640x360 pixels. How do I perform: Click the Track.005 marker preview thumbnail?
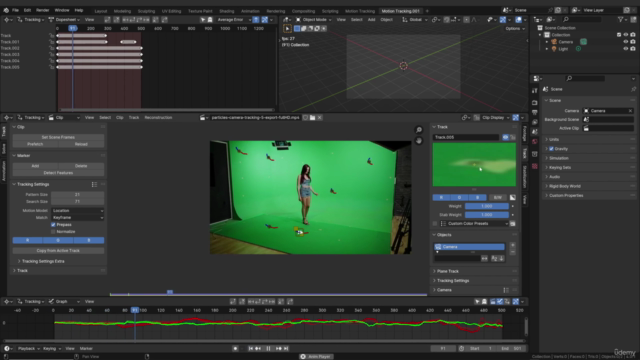tap(474, 164)
